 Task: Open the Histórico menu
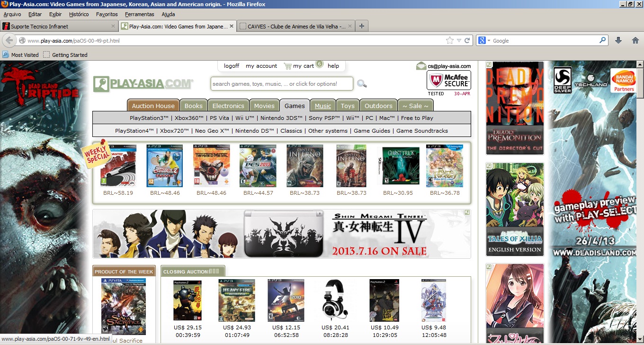click(79, 15)
